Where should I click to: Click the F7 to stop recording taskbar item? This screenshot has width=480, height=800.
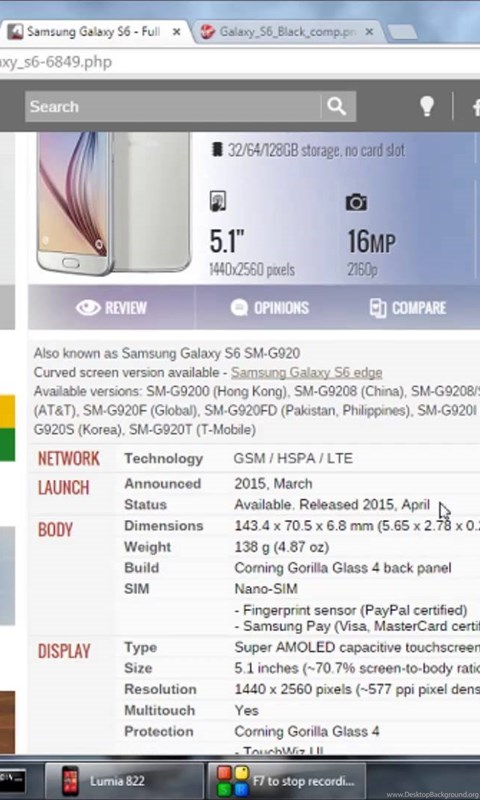(x=287, y=781)
